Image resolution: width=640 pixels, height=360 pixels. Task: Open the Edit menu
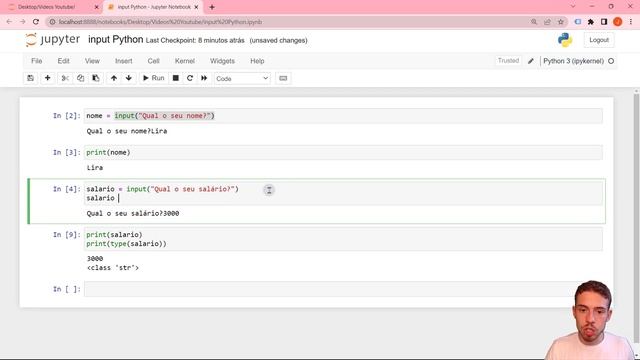[63, 61]
